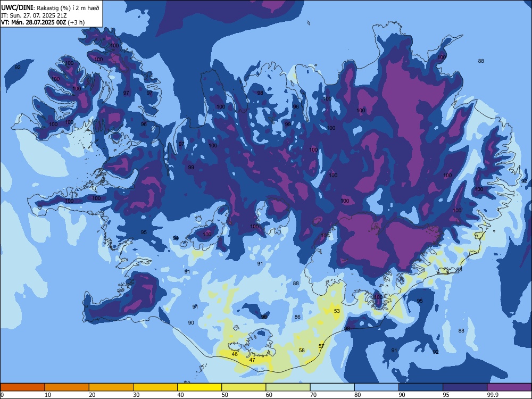The image size is (532, 399).
Task: Click 'VT: Mán. 28.07.2025 00Z (+3 h)' line
Action: [43, 22]
